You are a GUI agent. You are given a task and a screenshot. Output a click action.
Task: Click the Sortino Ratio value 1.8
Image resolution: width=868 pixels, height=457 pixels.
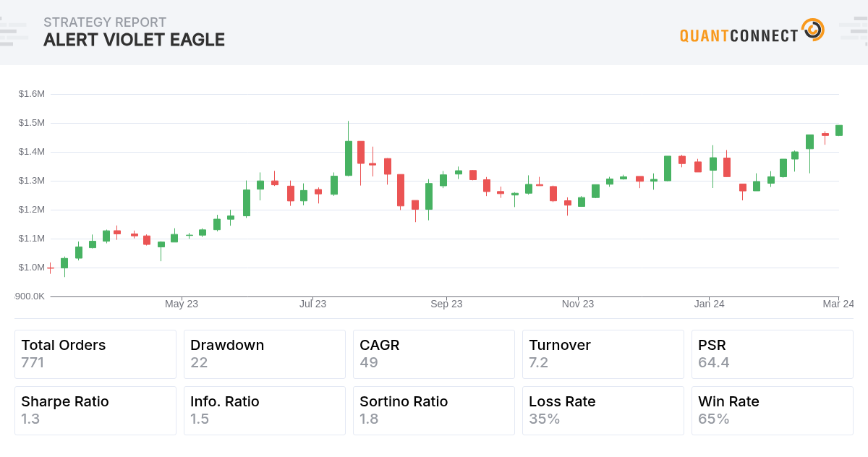[x=369, y=419]
